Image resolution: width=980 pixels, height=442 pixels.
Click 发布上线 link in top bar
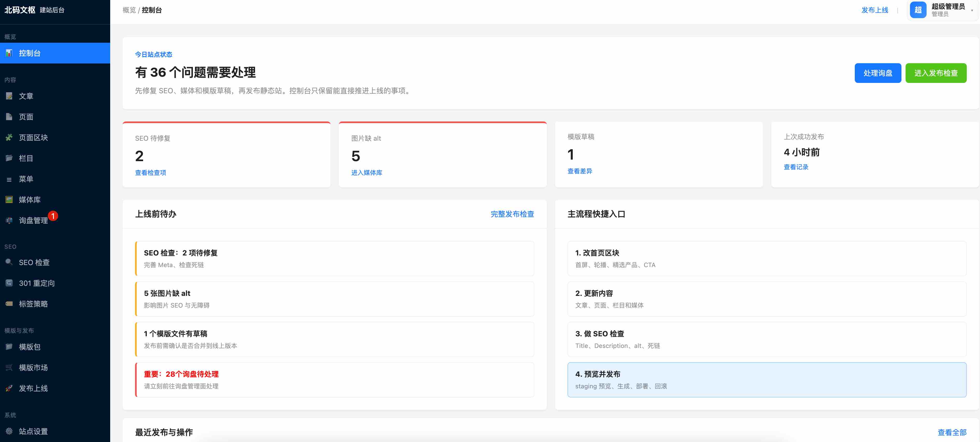point(875,10)
